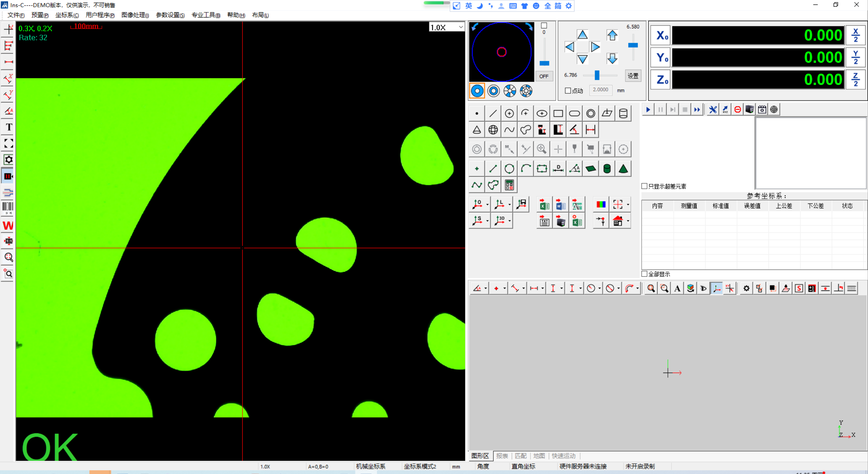Open the 文件 menu

pos(16,15)
